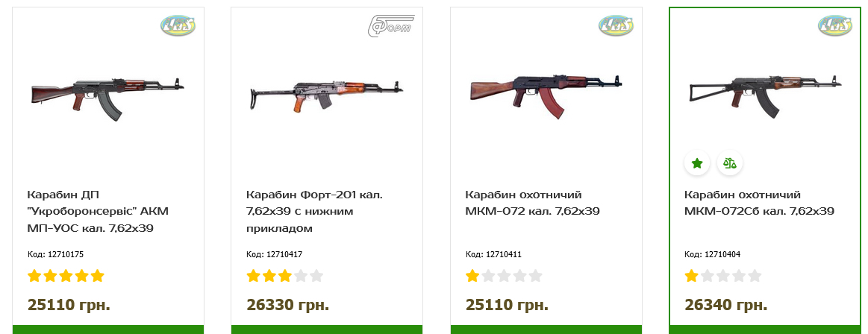Click three-star rating on Форт-201

pos(284,276)
